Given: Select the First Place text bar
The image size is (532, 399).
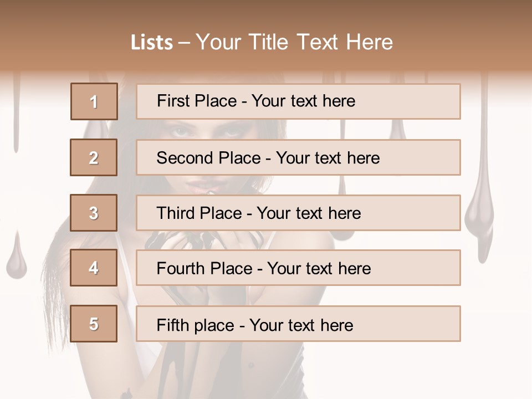Looking at the screenshot, I should (x=298, y=101).
